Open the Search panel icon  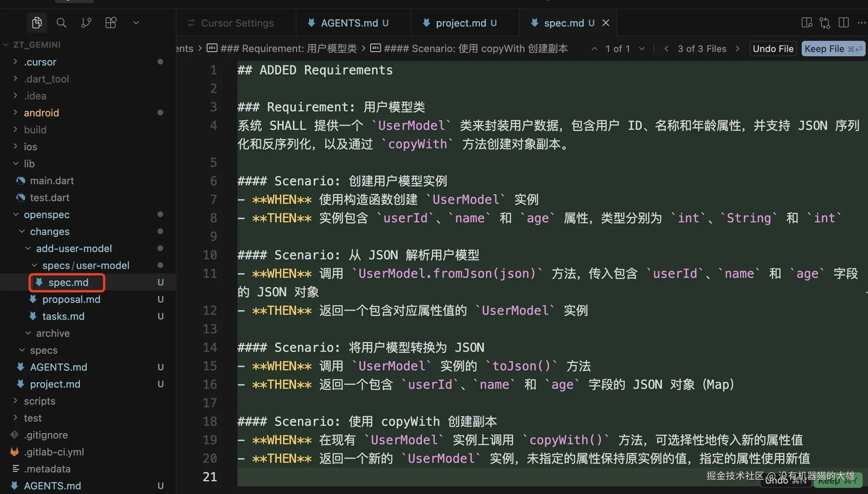click(61, 23)
